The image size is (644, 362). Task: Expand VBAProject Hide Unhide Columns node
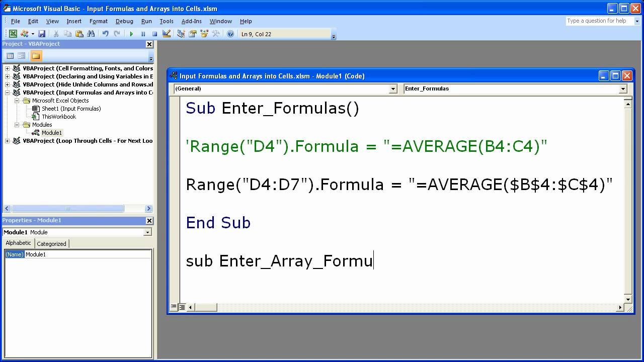click(7, 84)
